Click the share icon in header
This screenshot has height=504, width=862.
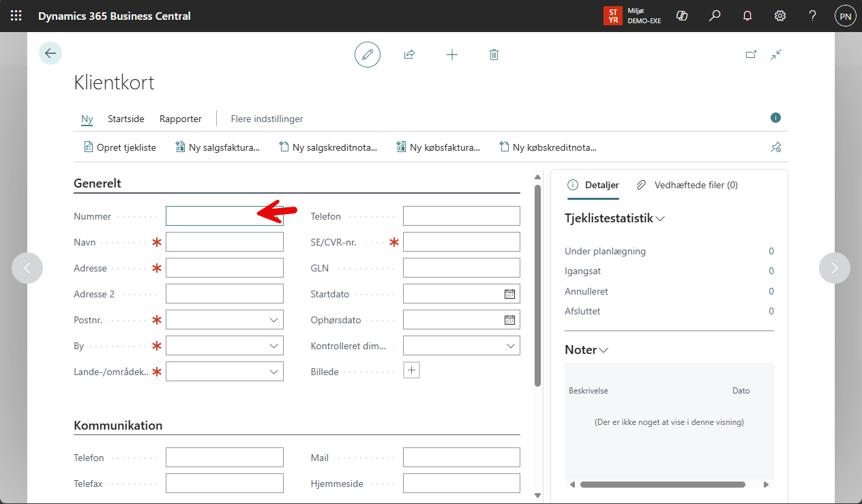tap(409, 55)
